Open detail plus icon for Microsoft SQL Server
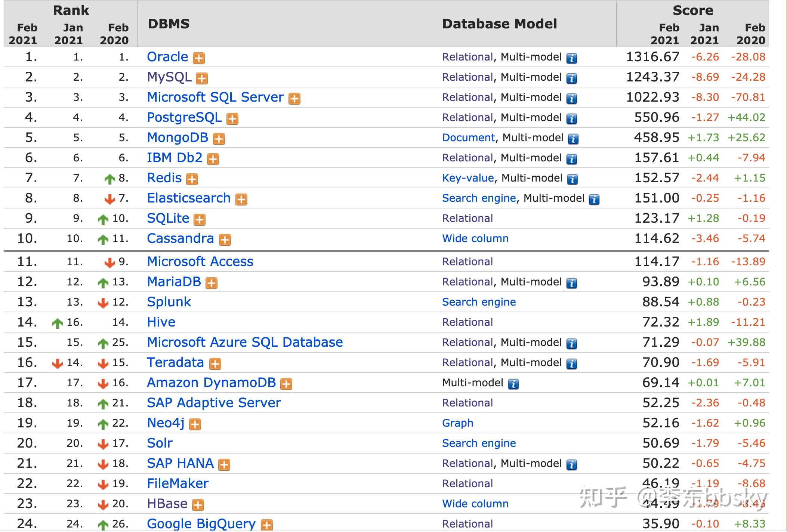787x532 pixels. (x=294, y=99)
